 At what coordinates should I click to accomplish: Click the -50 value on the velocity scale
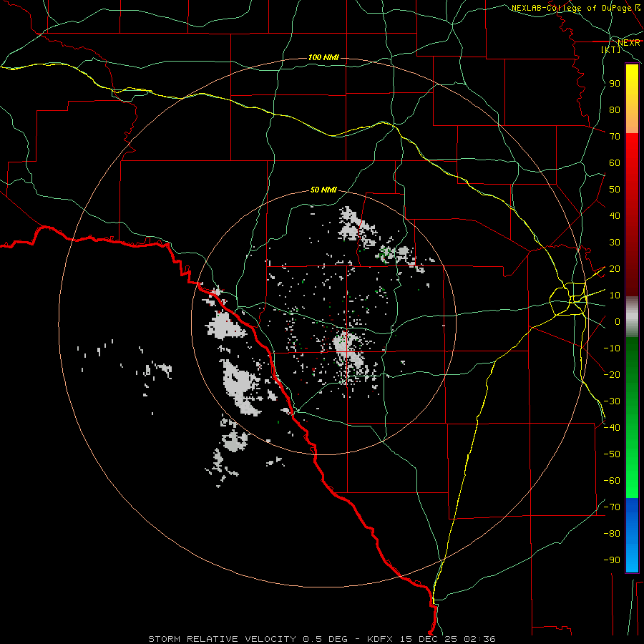[612, 454]
